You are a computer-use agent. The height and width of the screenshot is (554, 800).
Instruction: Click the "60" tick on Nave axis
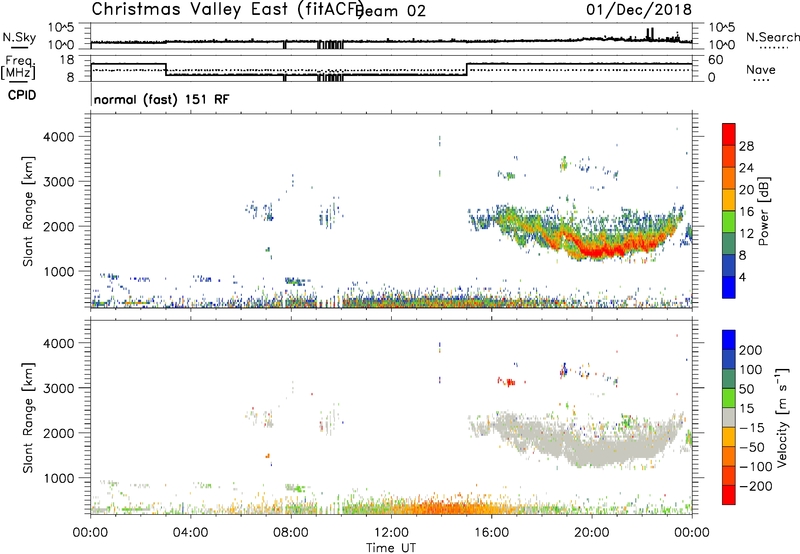pos(716,60)
